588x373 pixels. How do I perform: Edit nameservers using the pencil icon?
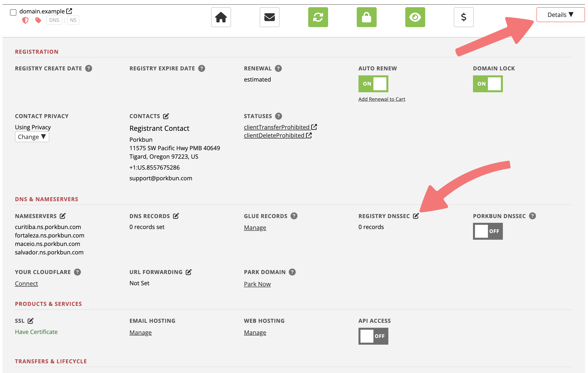62,216
